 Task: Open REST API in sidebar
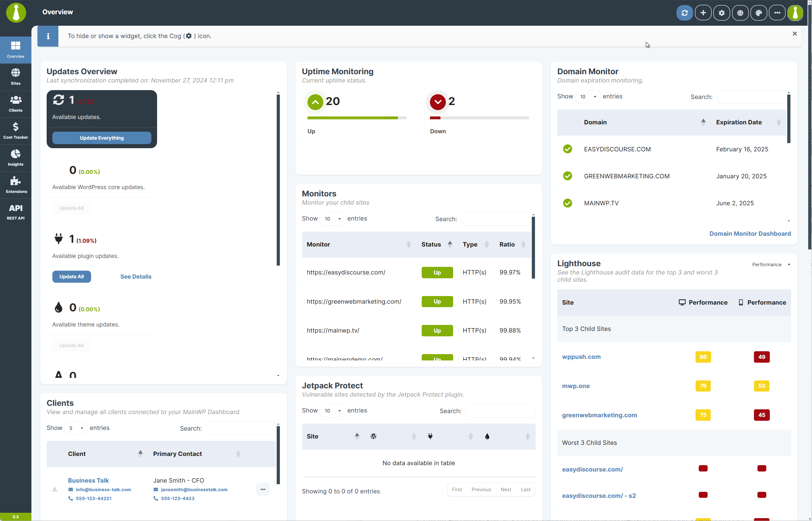(x=16, y=212)
